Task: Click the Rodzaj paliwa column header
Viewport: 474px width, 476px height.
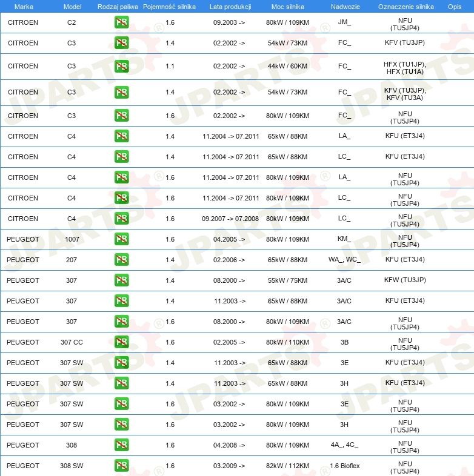Action: pyautogui.click(x=118, y=7)
